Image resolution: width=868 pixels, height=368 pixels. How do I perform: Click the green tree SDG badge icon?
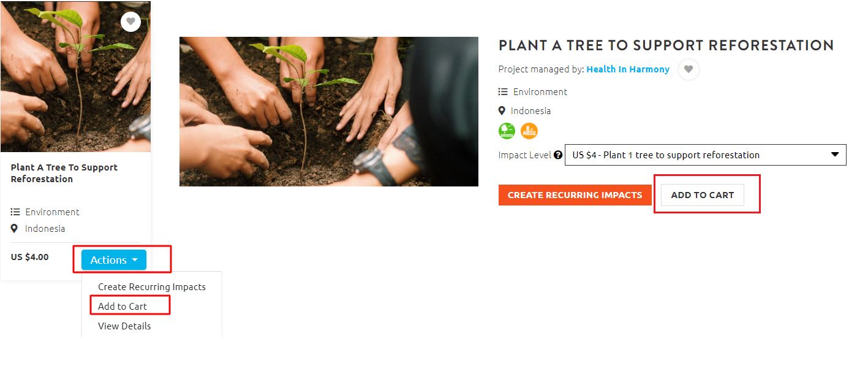(507, 131)
